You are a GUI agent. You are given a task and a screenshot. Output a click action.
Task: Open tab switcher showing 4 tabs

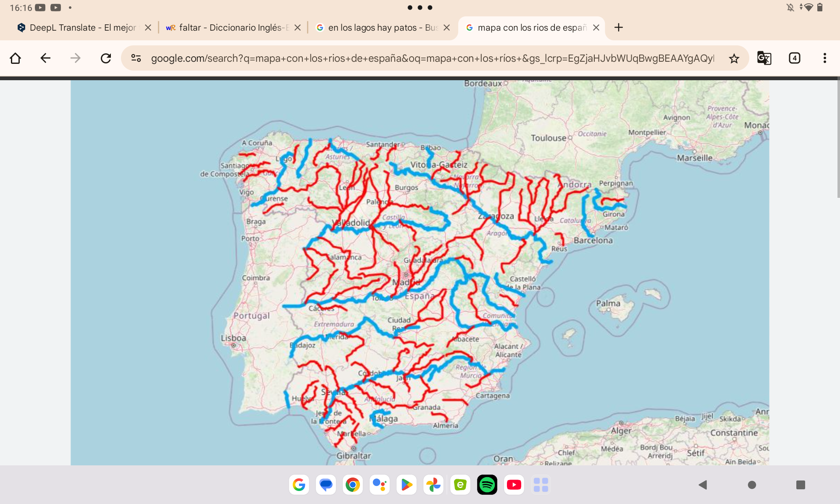(x=794, y=58)
